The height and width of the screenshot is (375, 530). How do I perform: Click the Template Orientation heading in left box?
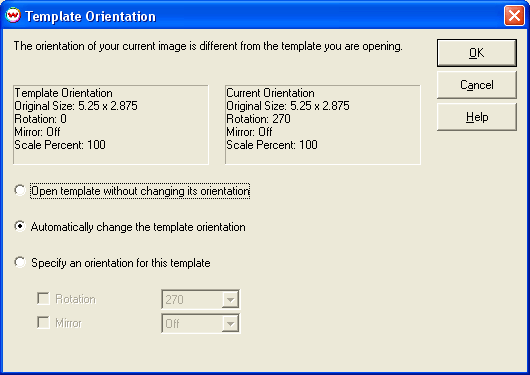tap(63, 93)
